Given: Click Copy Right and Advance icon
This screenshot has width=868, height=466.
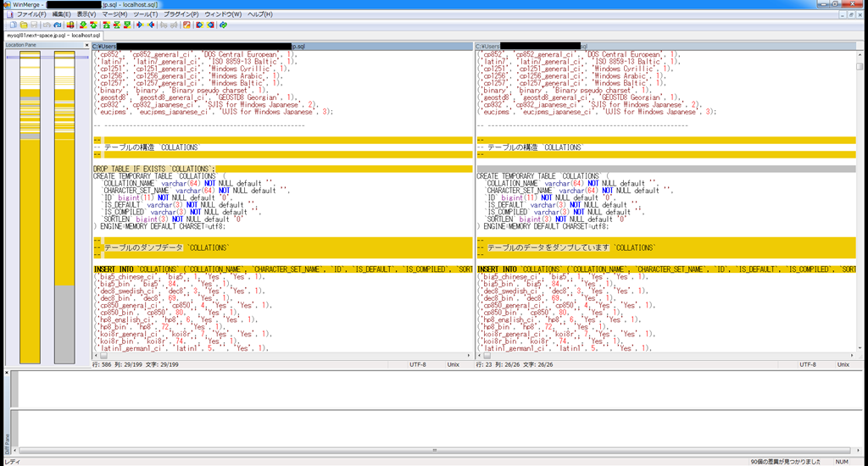Looking at the screenshot, I should [x=164, y=25].
